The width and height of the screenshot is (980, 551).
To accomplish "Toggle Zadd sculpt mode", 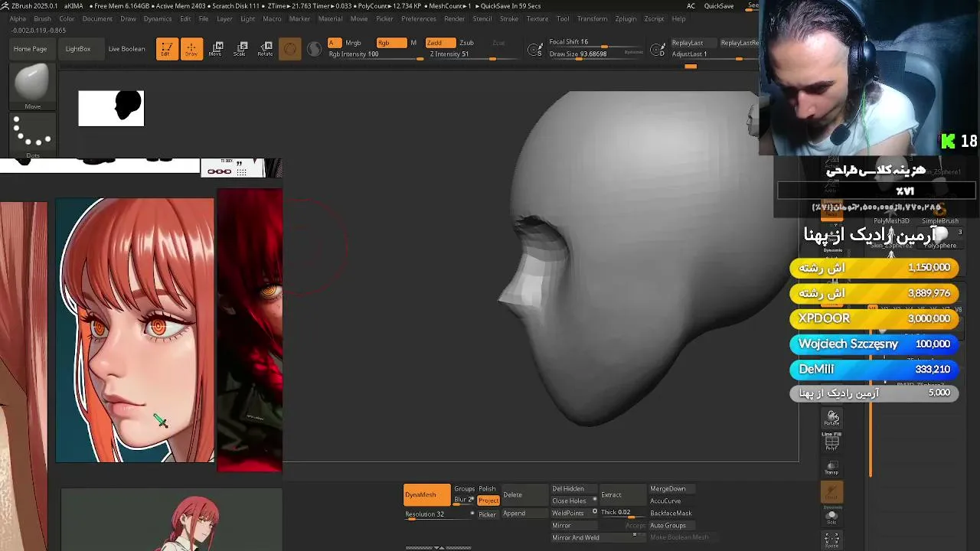I will [x=441, y=43].
